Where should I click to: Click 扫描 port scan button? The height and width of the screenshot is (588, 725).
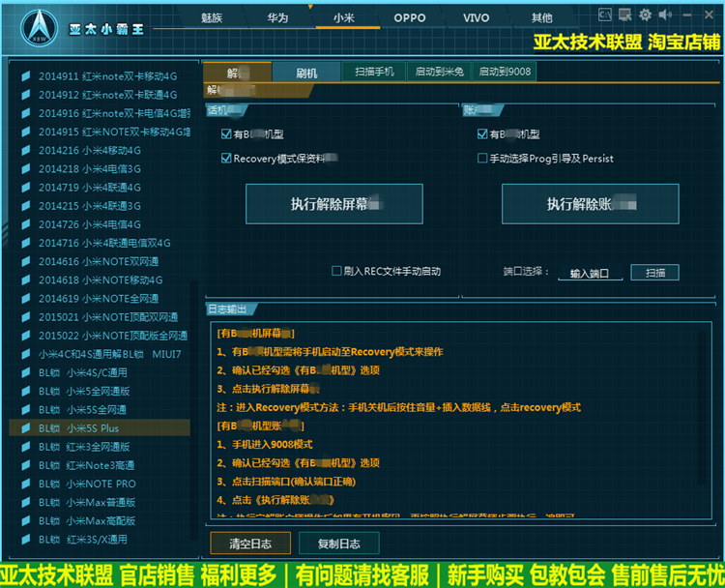(654, 273)
